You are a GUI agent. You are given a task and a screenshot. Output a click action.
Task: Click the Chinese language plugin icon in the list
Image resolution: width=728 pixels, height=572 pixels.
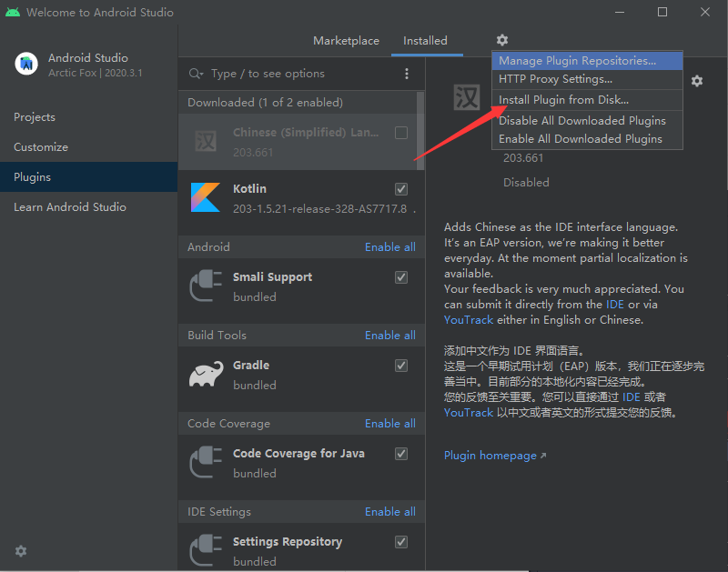(206, 141)
